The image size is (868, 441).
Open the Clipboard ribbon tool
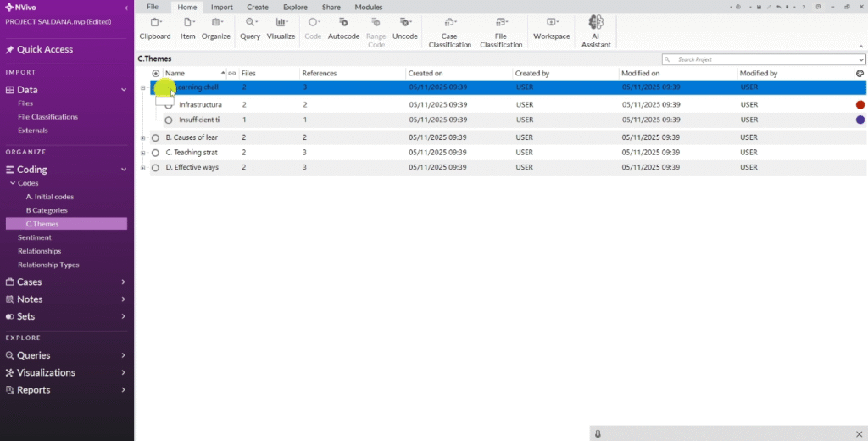tap(155, 27)
